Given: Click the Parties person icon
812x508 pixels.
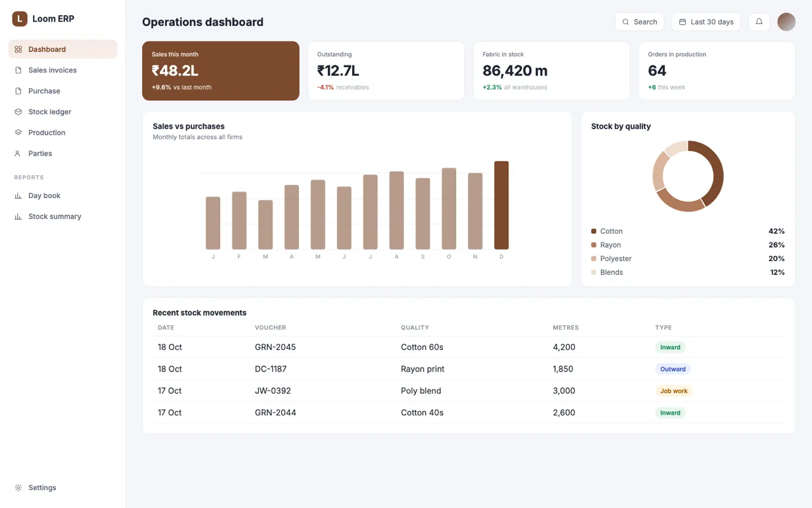Looking at the screenshot, I should (18, 154).
